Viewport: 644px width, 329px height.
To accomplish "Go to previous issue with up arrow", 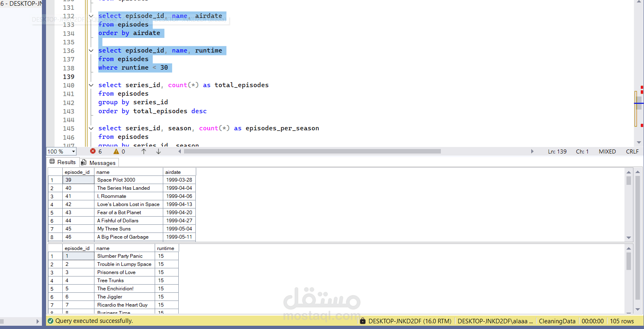I will coord(144,151).
